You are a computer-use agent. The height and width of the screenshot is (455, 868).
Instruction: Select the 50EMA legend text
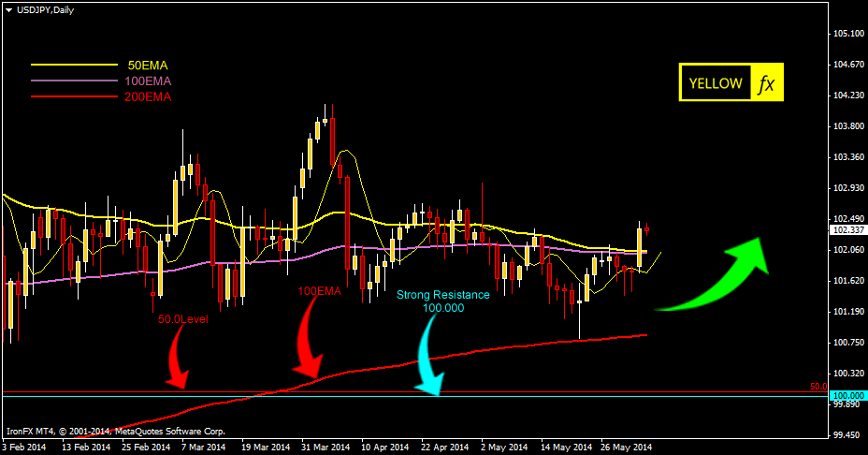(x=148, y=66)
